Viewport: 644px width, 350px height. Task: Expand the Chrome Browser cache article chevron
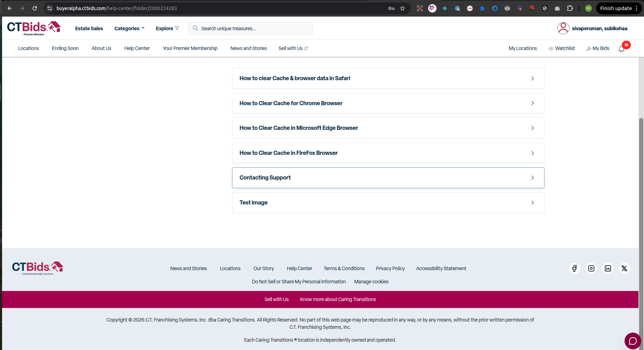click(533, 103)
